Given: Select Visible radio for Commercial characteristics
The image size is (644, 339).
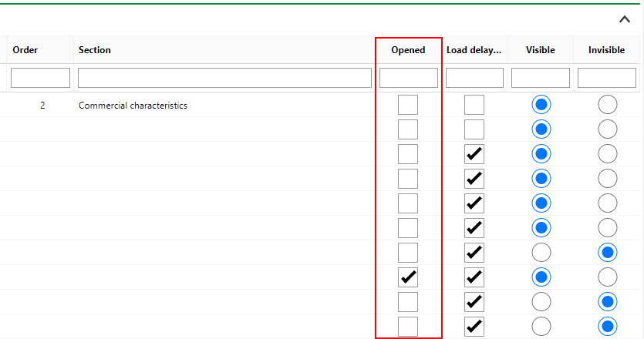Looking at the screenshot, I should (541, 106).
